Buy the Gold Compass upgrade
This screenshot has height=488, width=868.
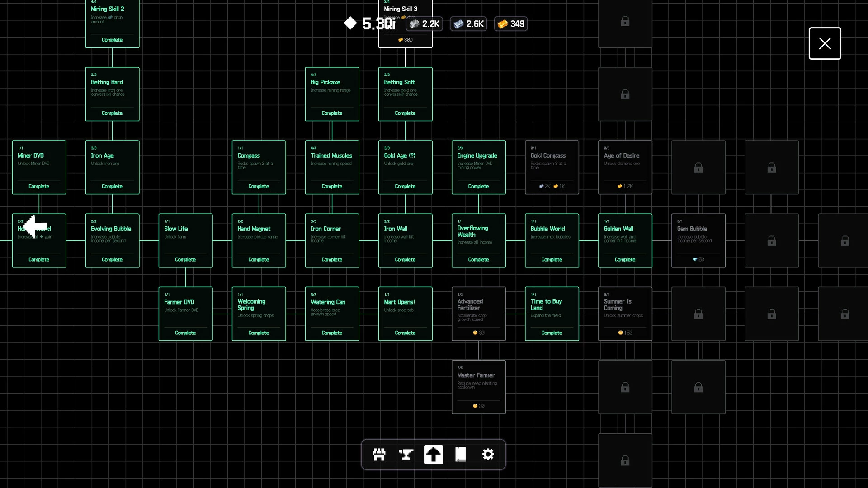point(552,167)
